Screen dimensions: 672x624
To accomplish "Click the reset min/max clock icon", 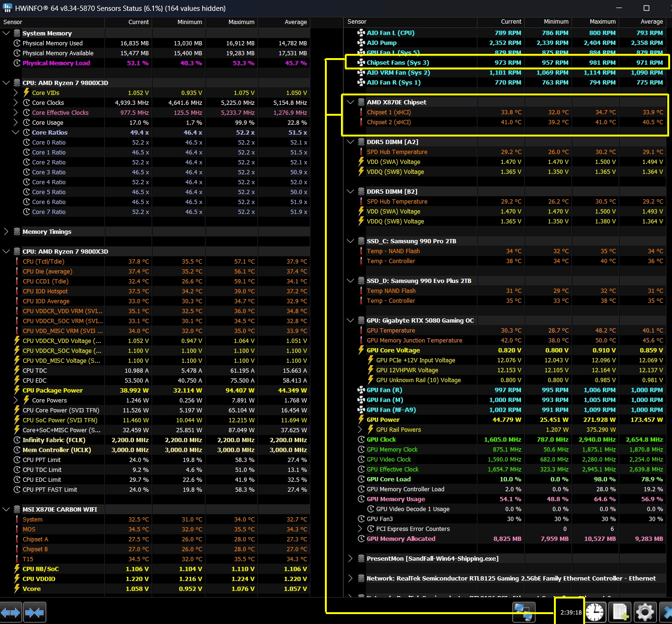I will click(595, 612).
